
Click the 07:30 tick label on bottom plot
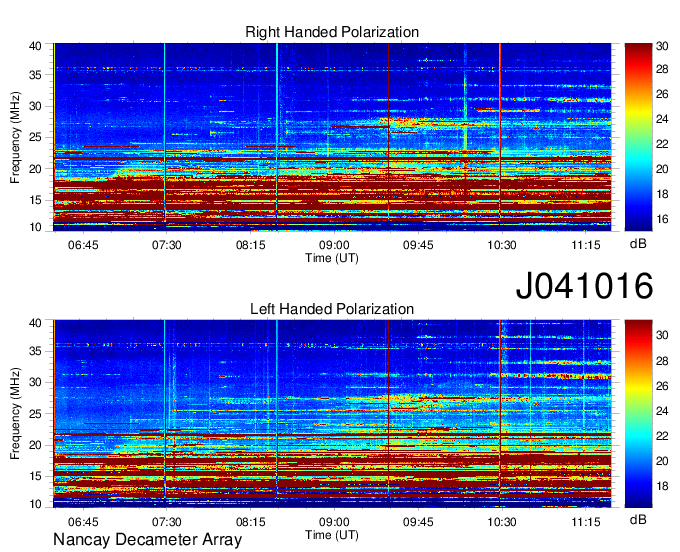click(167, 522)
